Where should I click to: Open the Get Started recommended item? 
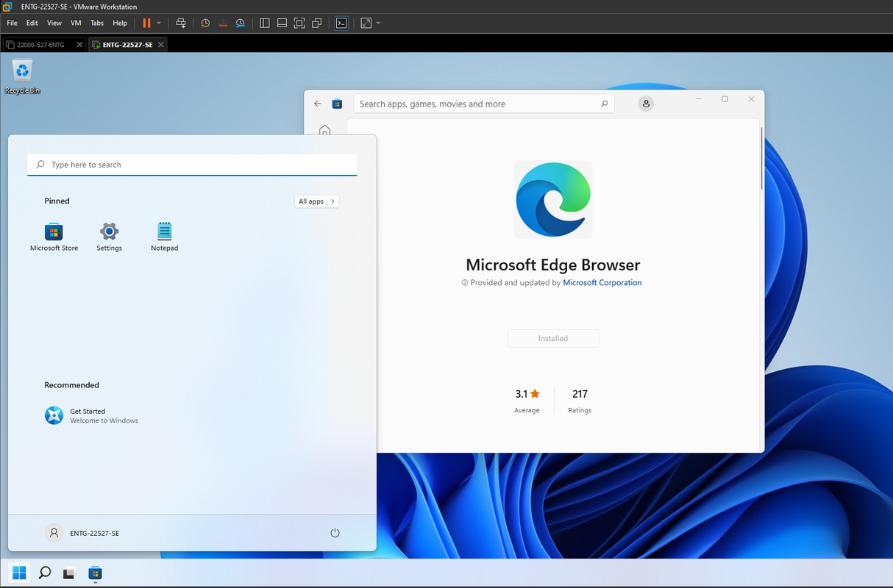pos(92,416)
